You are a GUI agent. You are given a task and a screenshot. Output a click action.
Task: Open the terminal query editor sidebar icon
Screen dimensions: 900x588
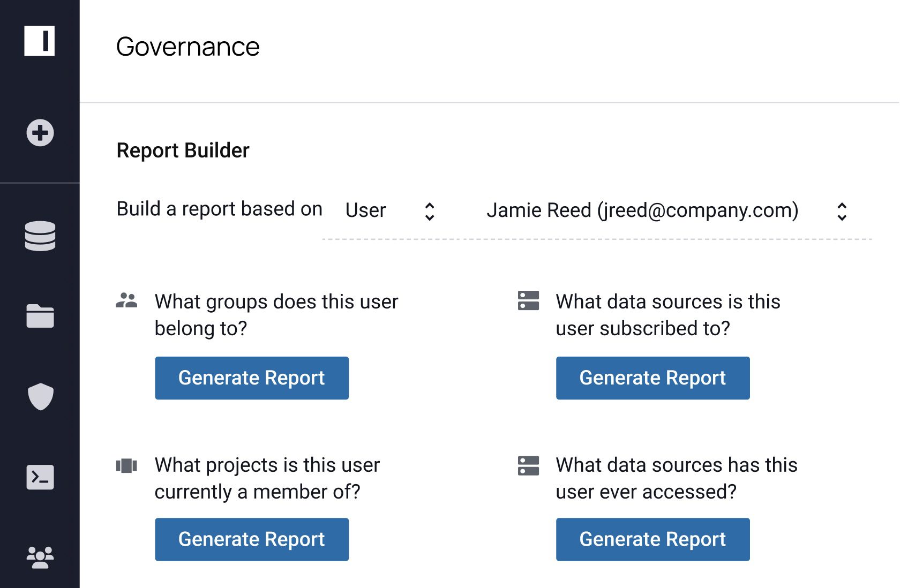(x=40, y=477)
